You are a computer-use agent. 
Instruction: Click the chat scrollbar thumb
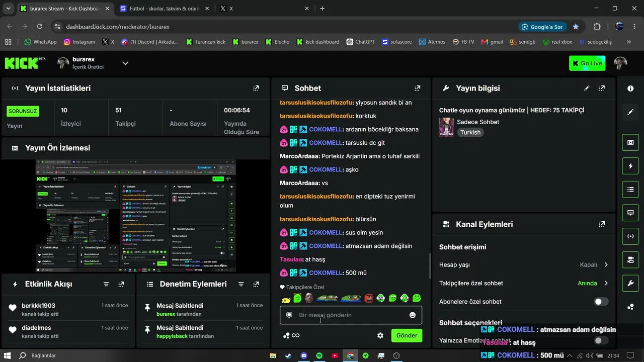(x=429, y=266)
